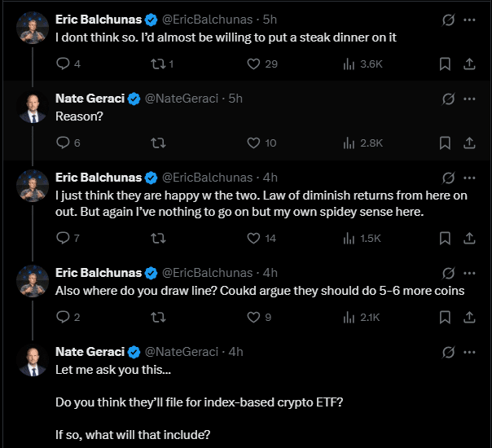Open Eric Balchunas profile name in first tweet
The height and width of the screenshot is (448, 492).
pos(98,18)
